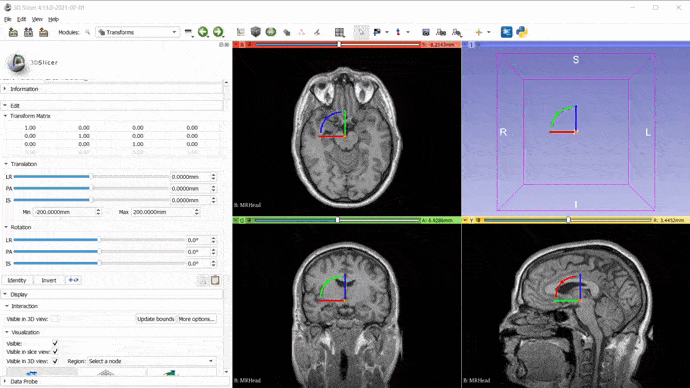Click the green forward arrow module button
This screenshot has height=388, width=690.
(x=218, y=32)
